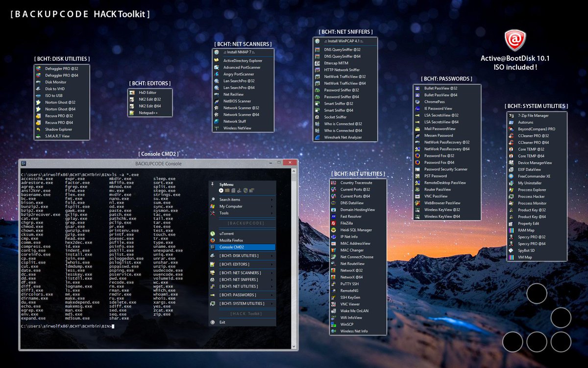Select Wake Me OnLAN entry
Image resolution: width=588 pixels, height=368 pixels.
[x=358, y=311]
